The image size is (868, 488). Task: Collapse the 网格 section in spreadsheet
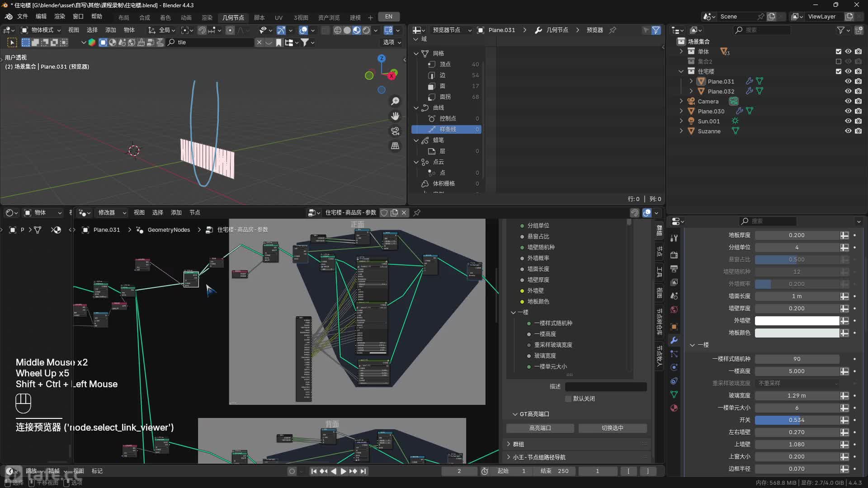click(x=416, y=53)
